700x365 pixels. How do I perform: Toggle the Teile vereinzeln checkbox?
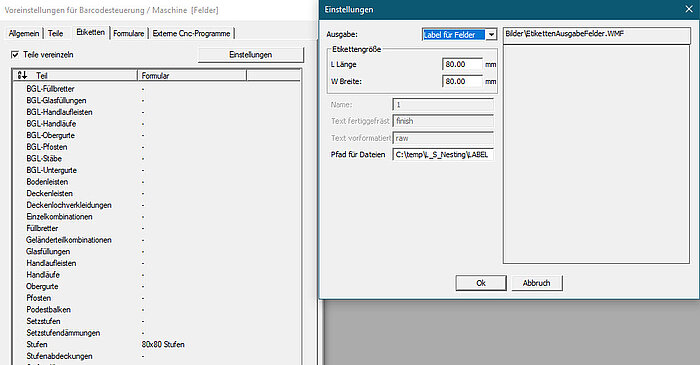coord(15,54)
